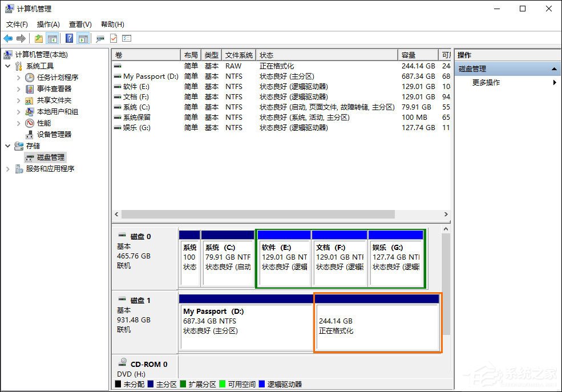
Task: Collapse the 磁盘管理 section in the 操作 pane
Action: pyautogui.click(x=553, y=68)
